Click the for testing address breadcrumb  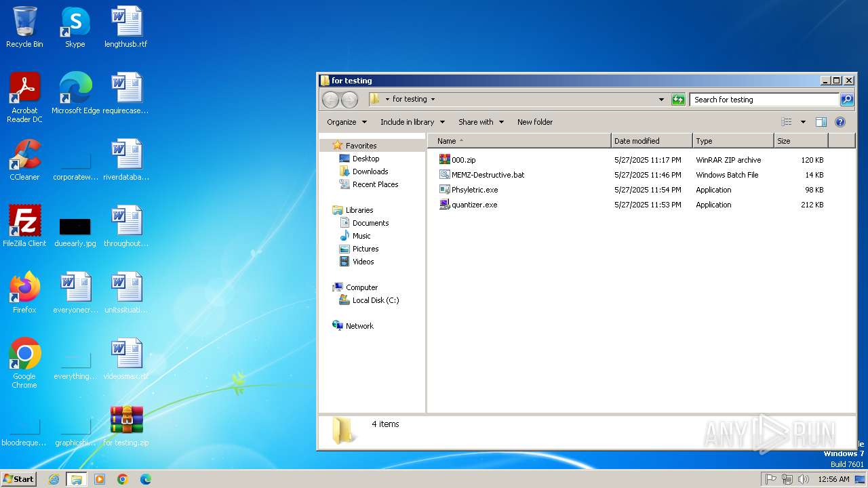[x=410, y=100]
